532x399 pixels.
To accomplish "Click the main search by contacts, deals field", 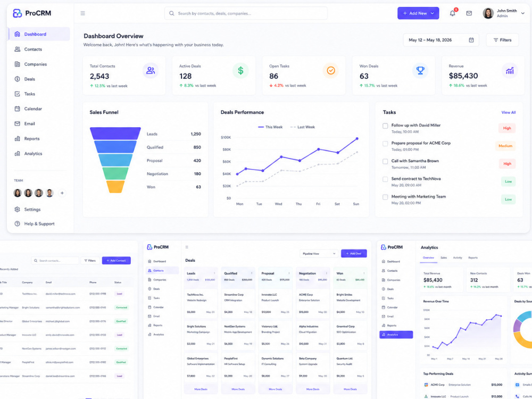I will point(246,13).
